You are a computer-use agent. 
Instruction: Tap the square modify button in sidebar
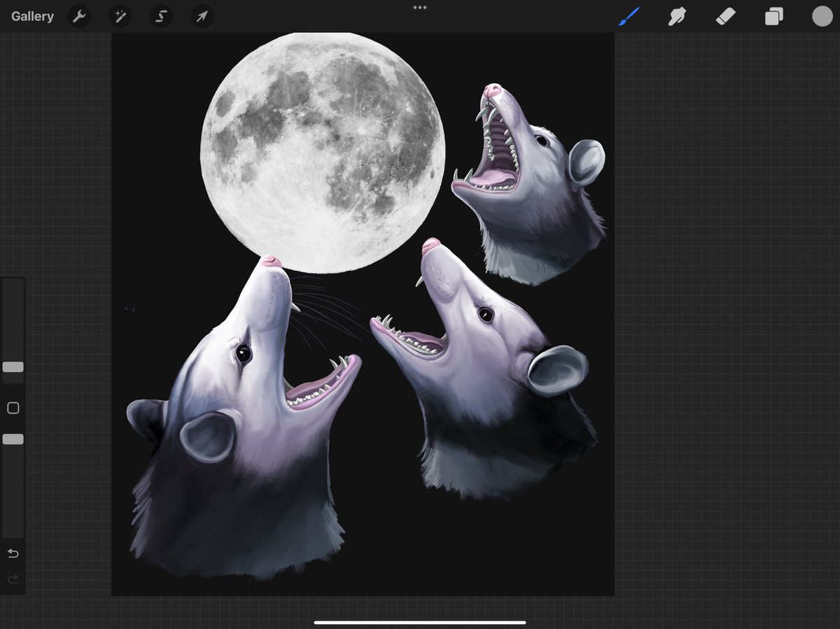(13, 408)
